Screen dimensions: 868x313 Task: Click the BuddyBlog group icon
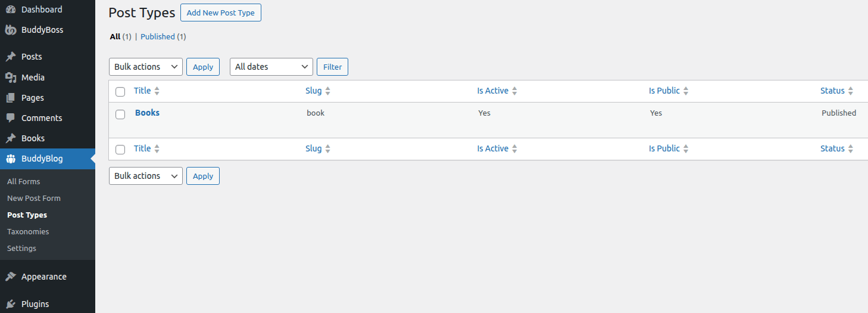pyautogui.click(x=11, y=159)
